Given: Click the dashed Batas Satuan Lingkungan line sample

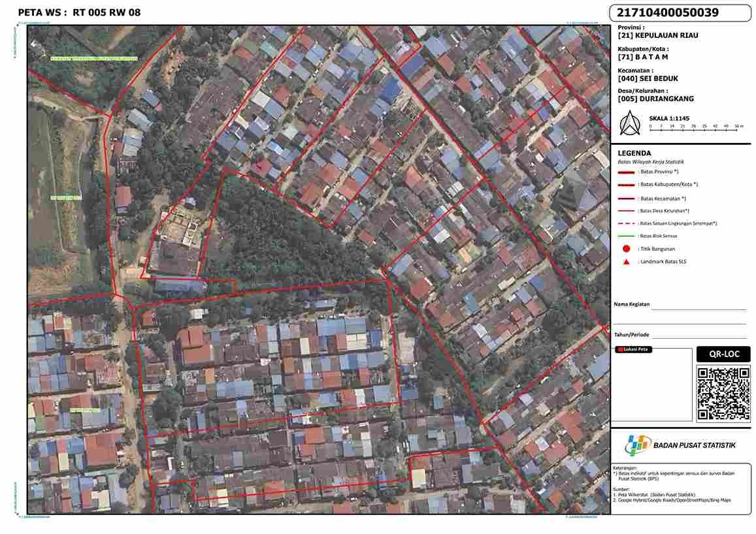Looking at the screenshot, I should pyautogui.click(x=626, y=223).
